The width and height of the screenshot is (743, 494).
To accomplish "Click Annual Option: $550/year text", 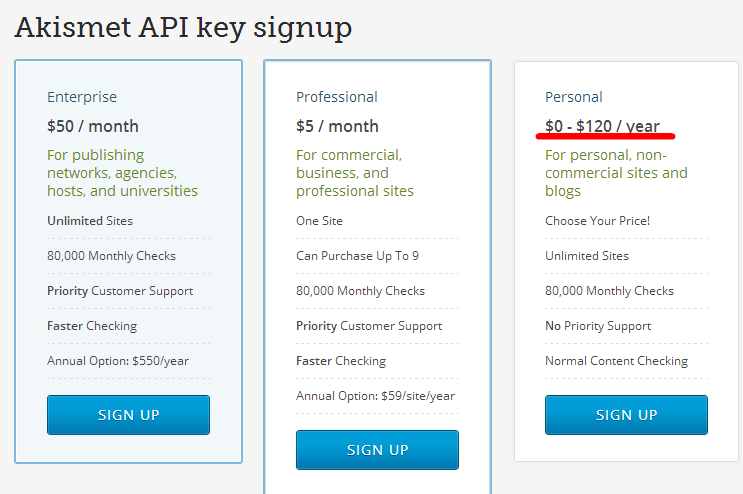I will tap(118, 361).
